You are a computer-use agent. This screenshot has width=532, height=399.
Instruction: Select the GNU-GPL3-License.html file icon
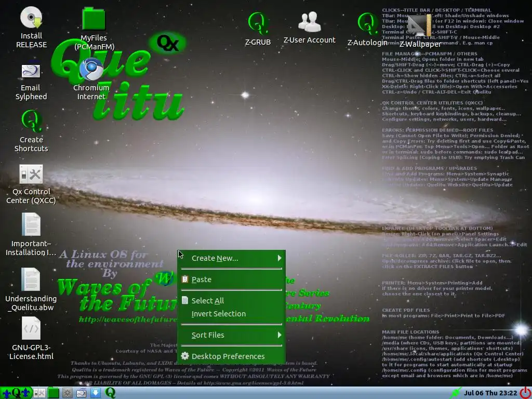(x=31, y=328)
